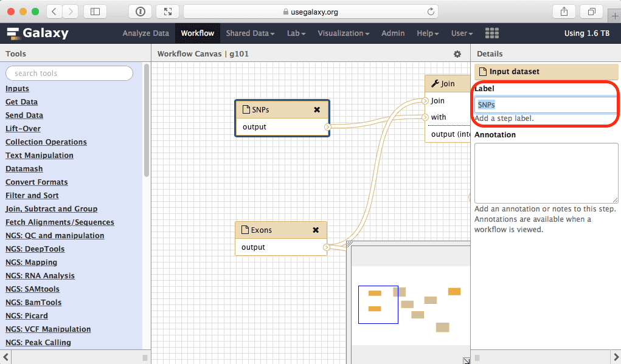The width and height of the screenshot is (621, 364).
Task: Click the workflow settings gear icon
Action: coord(457,54)
